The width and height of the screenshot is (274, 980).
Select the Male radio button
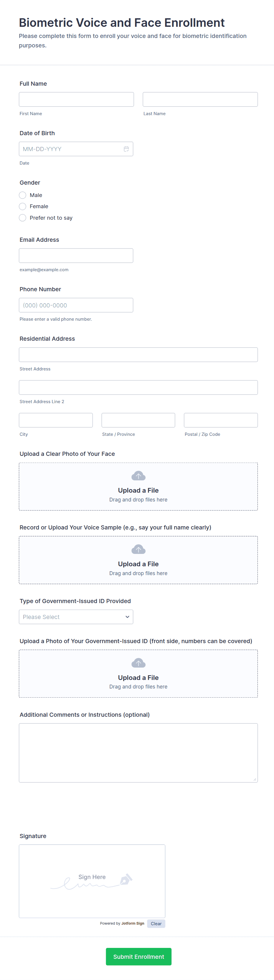[x=22, y=195]
